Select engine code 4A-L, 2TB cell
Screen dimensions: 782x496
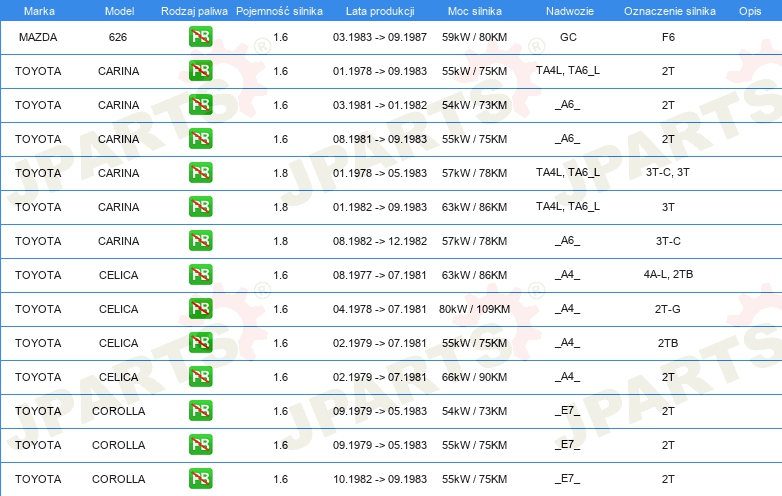pyautogui.click(x=668, y=274)
